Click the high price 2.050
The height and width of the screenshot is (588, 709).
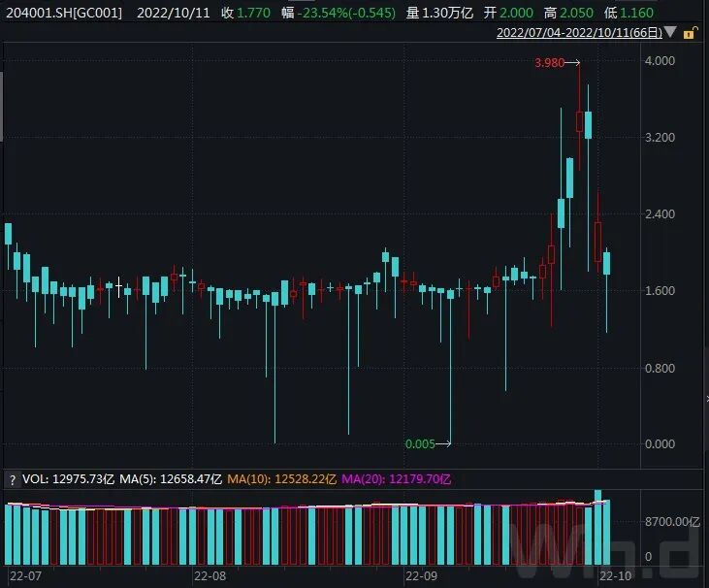pos(576,13)
